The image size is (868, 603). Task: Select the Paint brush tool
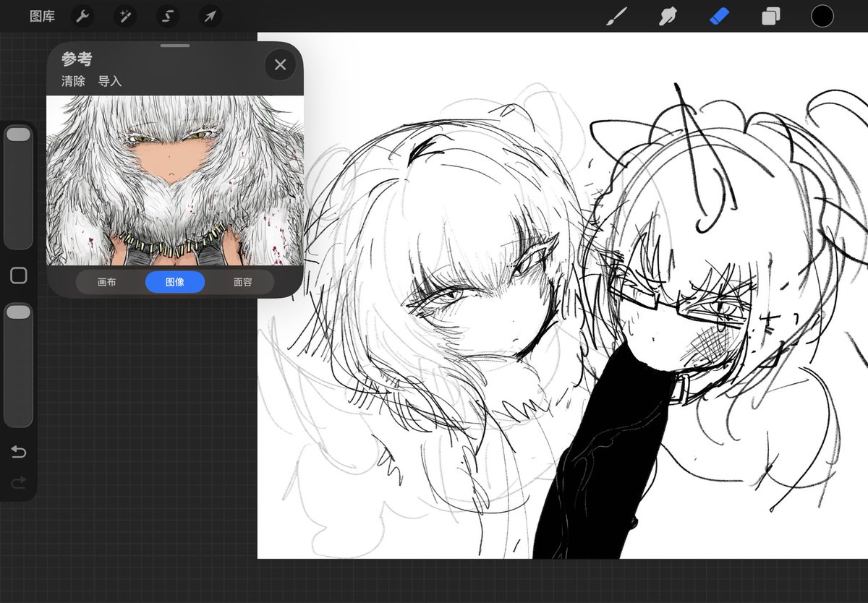(616, 16)
